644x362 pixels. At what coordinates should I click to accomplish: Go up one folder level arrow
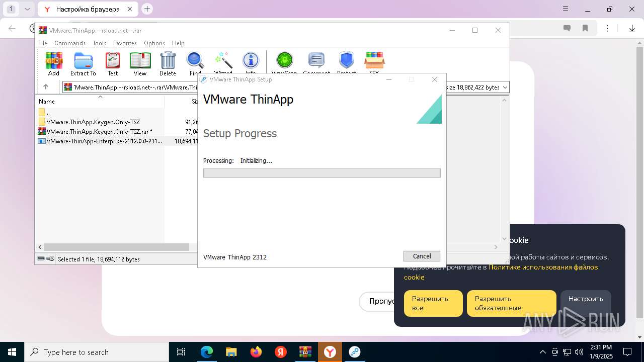(x=45, y=87)
